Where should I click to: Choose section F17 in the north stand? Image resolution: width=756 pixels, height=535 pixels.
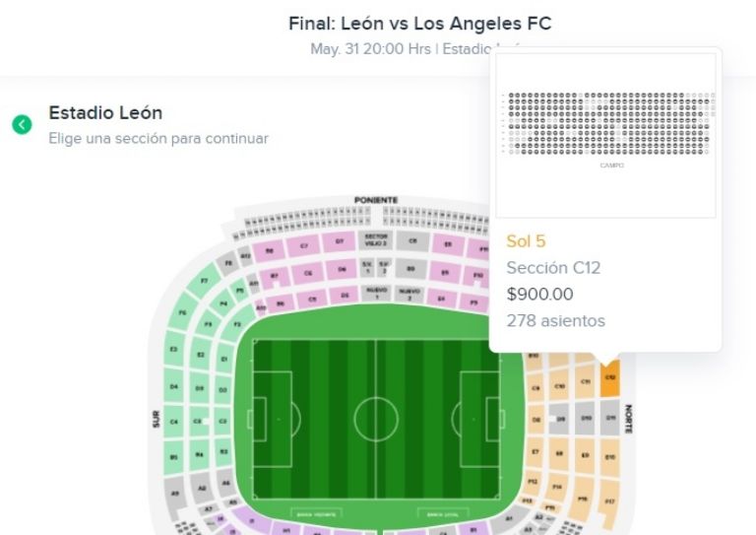pyautogui.click(x=610, y=502)
